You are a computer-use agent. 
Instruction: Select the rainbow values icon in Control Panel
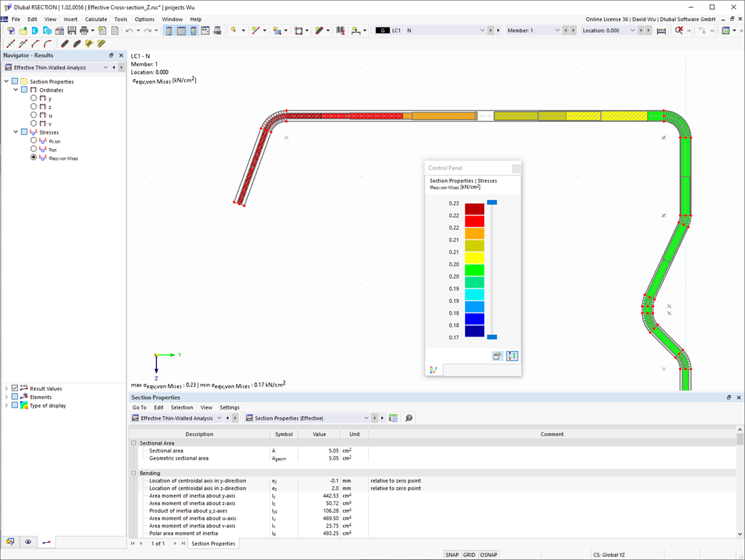(x=511, y=356)
